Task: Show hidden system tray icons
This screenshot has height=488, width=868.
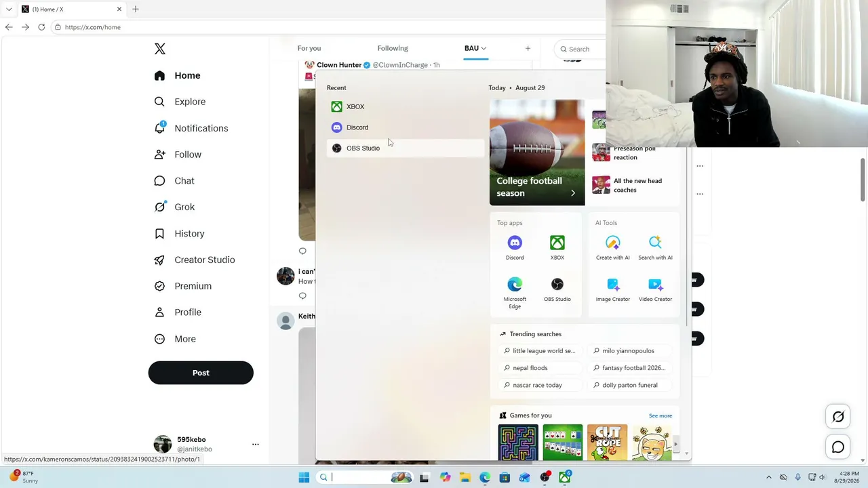Action: (x=768, y=477)
